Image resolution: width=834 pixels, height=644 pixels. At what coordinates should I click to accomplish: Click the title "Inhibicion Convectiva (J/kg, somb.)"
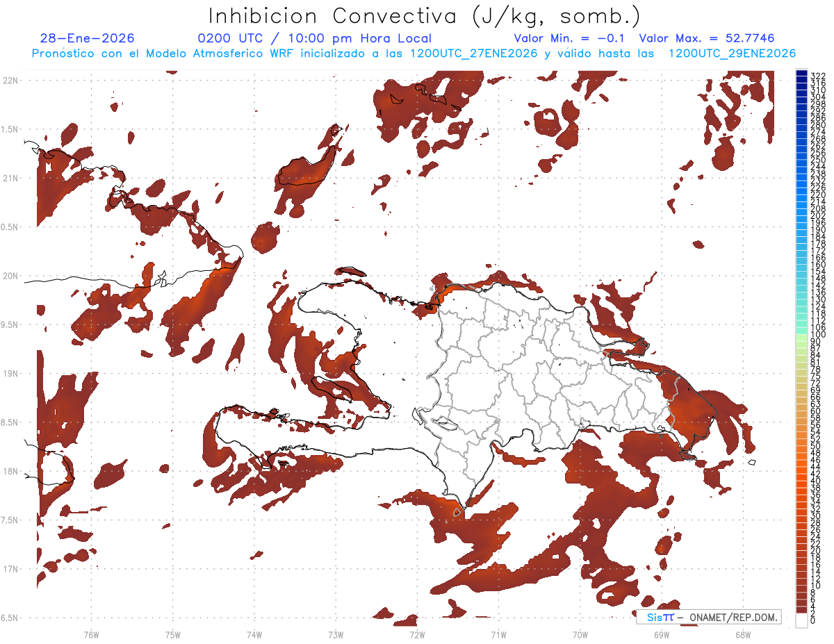pos(425,16)
